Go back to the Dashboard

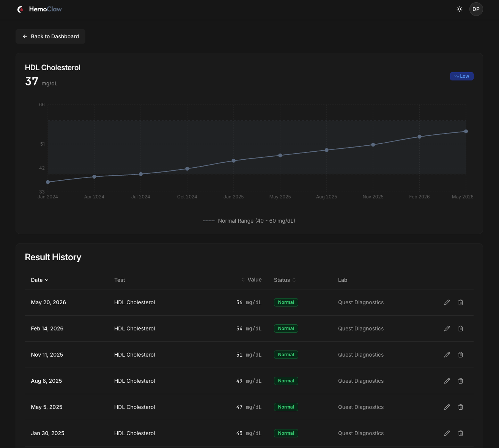(50, 36)
